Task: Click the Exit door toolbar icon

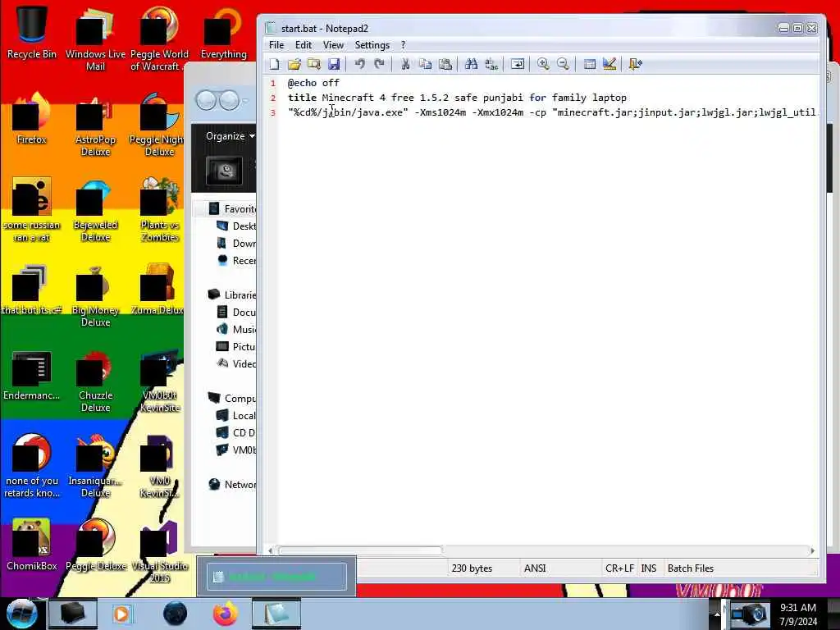Action: 636,64
